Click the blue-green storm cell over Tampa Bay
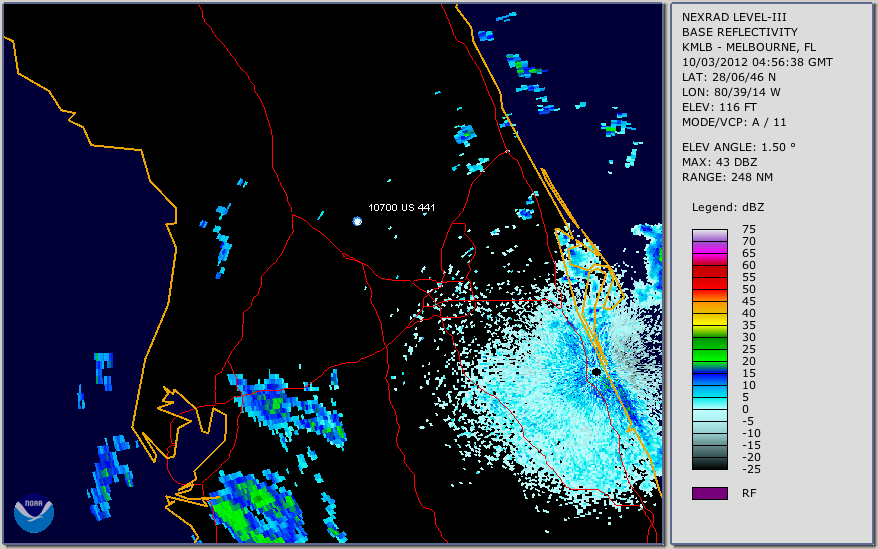 (288, 409)
